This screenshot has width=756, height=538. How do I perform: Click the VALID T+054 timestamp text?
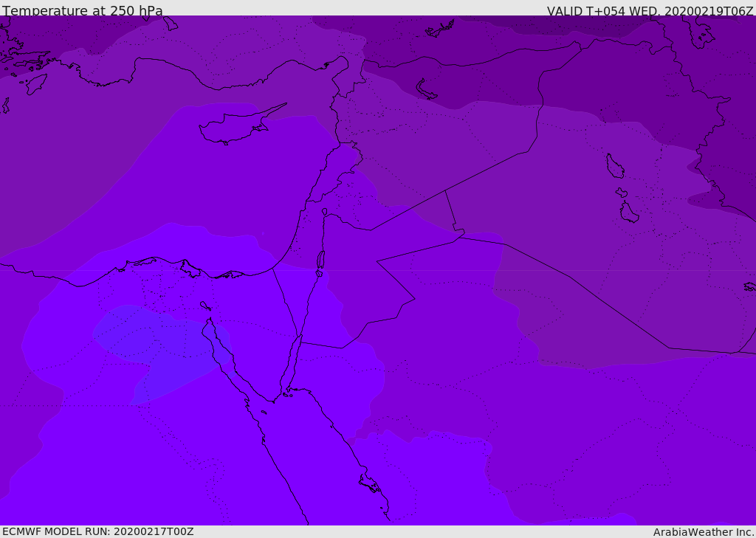[x=650, y=11]
